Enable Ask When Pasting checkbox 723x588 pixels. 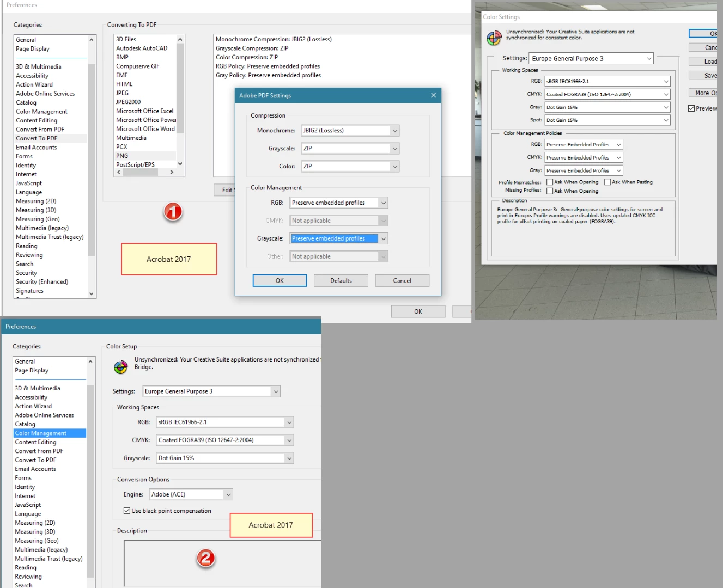[607, 182]
